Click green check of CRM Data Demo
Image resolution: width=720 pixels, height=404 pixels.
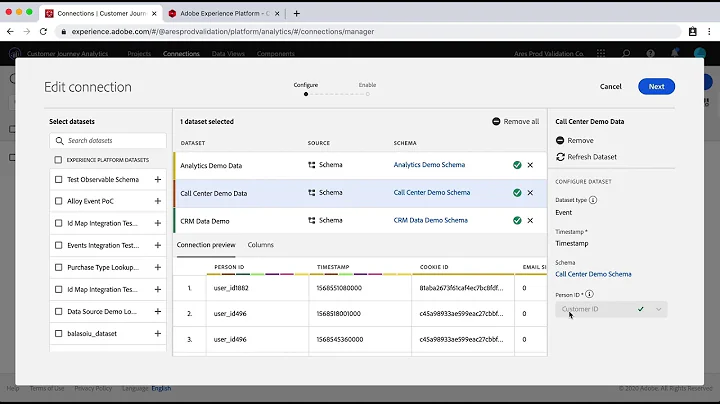[x=517, y=220]
